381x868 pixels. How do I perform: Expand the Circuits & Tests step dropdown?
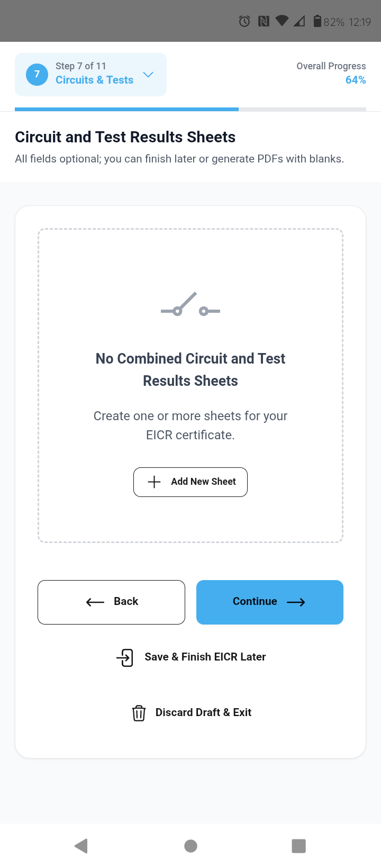[x=148, y=75]
